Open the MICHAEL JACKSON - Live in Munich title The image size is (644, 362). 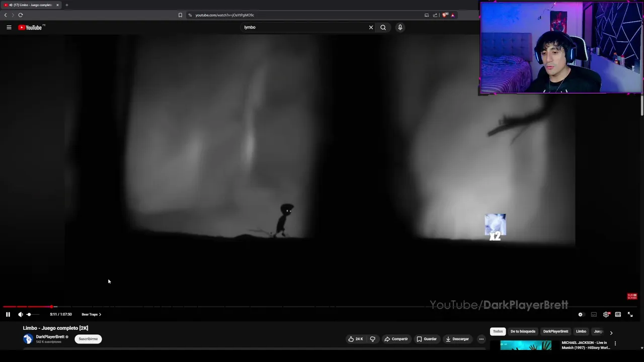pyautogui.click(x=586, y=345)
